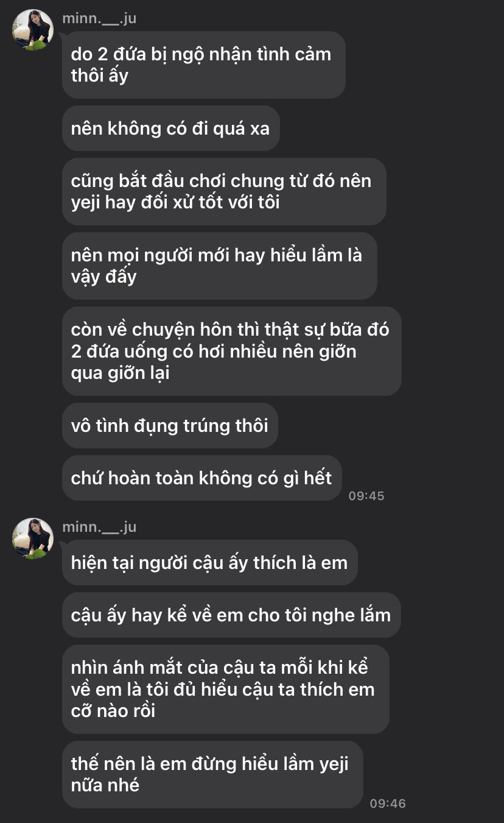The width and height of the screenshot is (504, 823).
Task: Tap the second minn.__.ju profile avatar
Action: [x=33, y=539]
